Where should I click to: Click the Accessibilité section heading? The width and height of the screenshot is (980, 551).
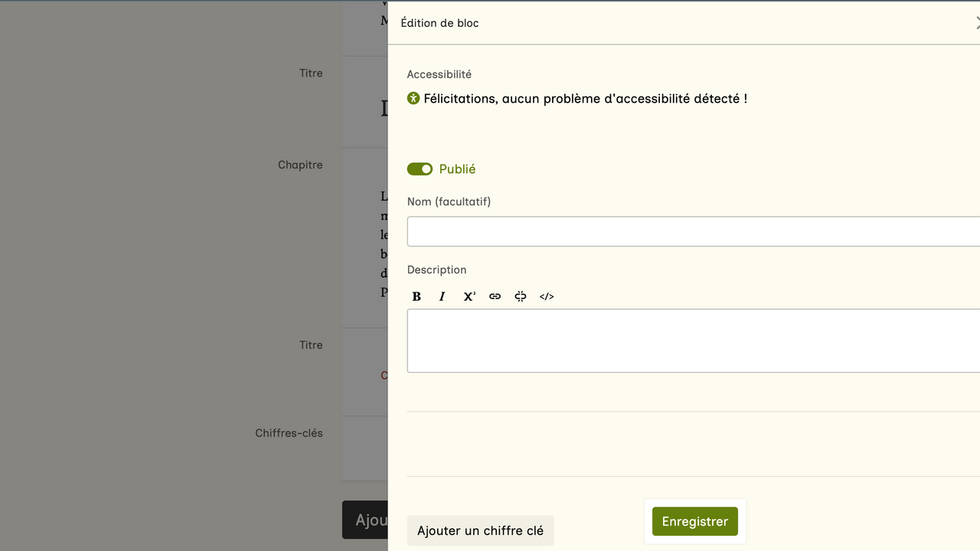tap(439, 74)
